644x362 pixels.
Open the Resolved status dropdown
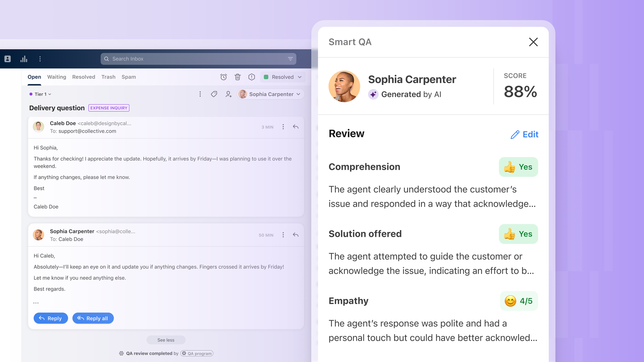point(282,77)
